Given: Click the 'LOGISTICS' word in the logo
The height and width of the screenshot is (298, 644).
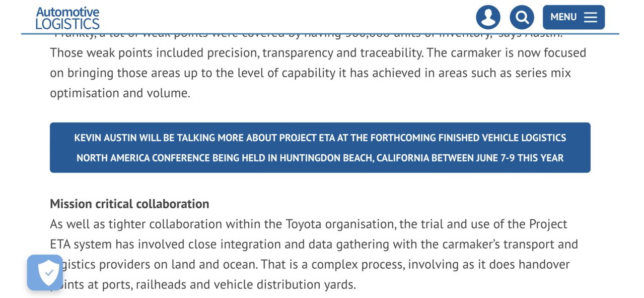Looking at the screenshot, I should [67, 24].
